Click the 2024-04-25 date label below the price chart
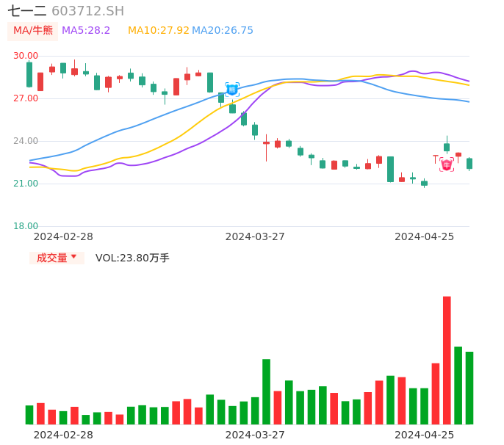 [425, 236]
